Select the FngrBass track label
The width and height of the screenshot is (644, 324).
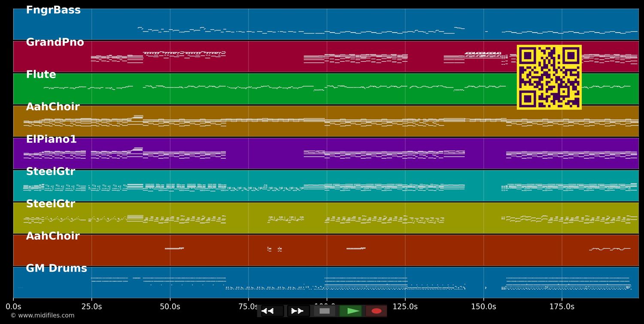point(53,10)
